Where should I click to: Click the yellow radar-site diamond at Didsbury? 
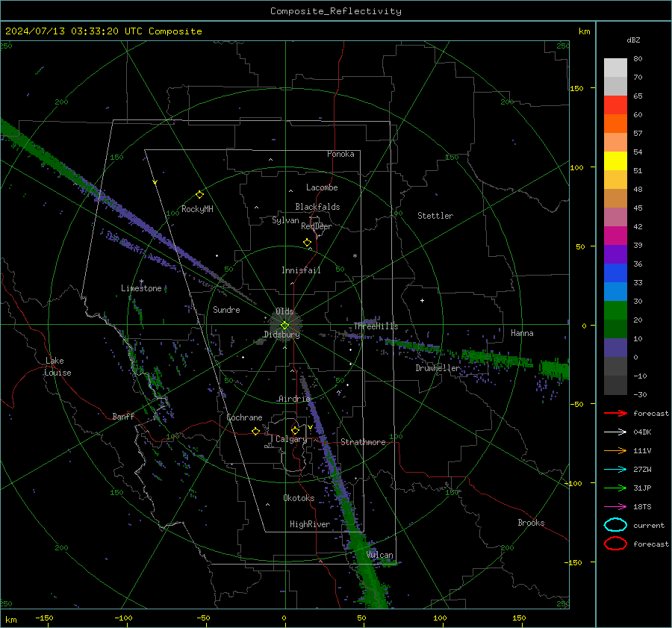click(x=284, y=326)
